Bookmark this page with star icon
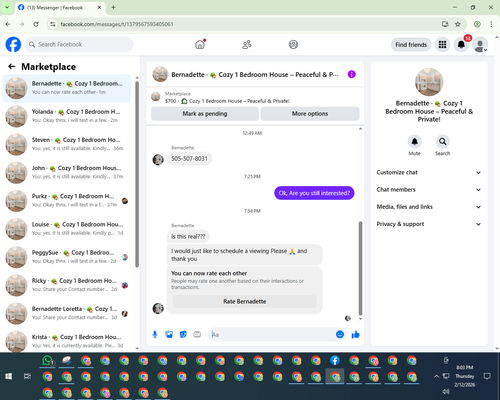500x400 pixels. (x=458, y=24)
